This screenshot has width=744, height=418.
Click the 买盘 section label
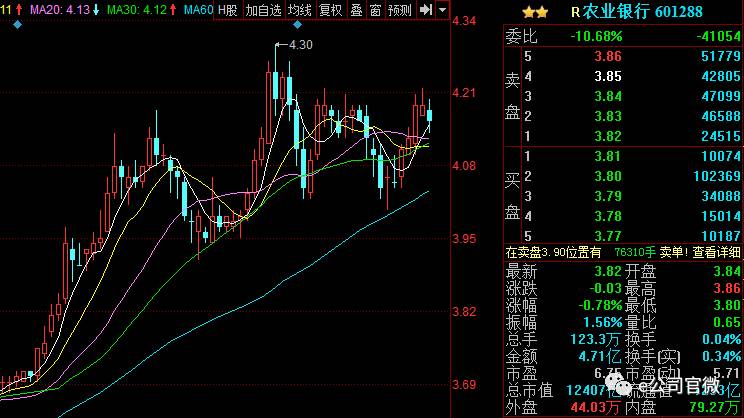(x=512, y=196)
